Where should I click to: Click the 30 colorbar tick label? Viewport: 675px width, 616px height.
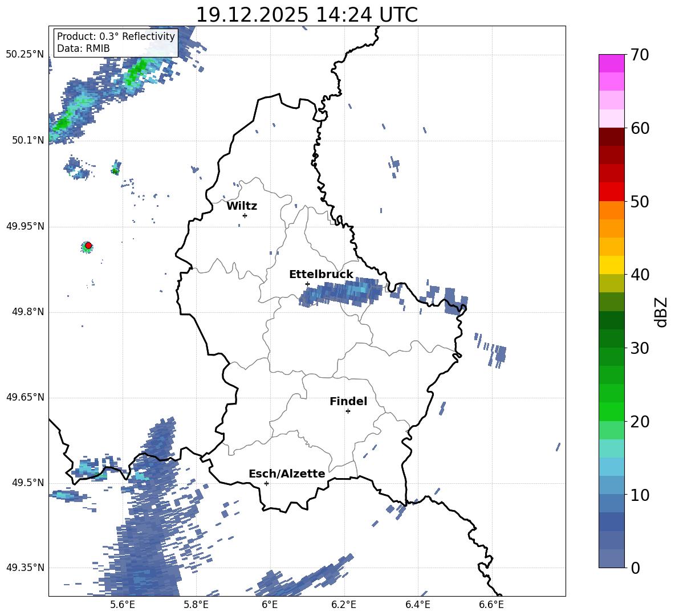(x=640, y=348)
